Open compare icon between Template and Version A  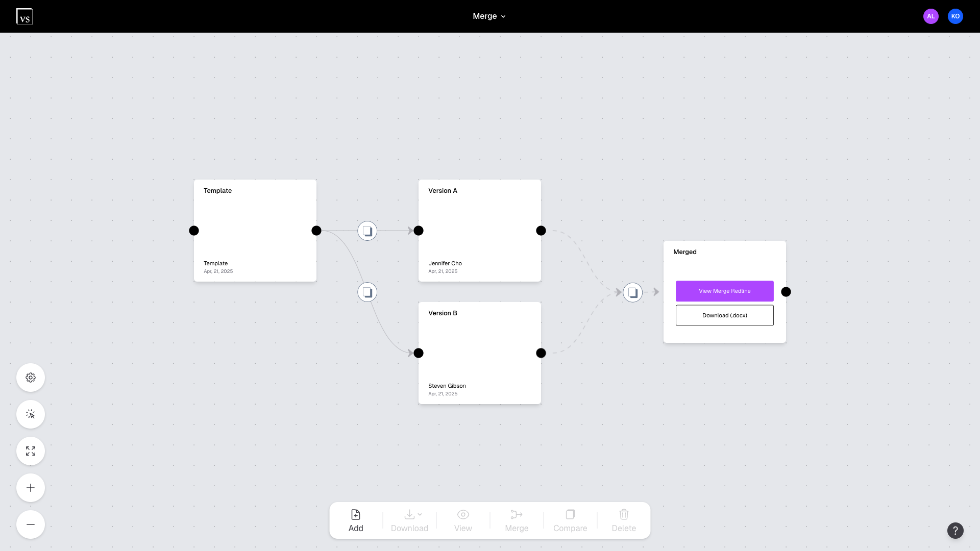(x=367, y=231)
